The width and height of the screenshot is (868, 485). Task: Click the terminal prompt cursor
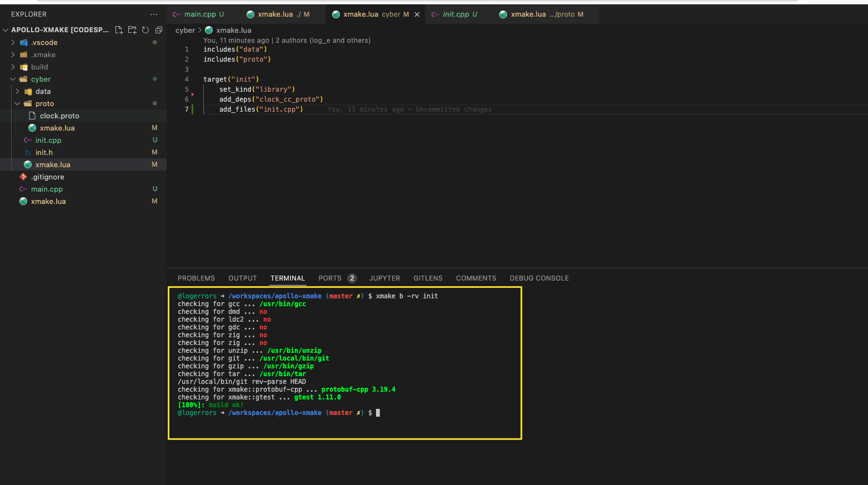[x=378, y=413]
